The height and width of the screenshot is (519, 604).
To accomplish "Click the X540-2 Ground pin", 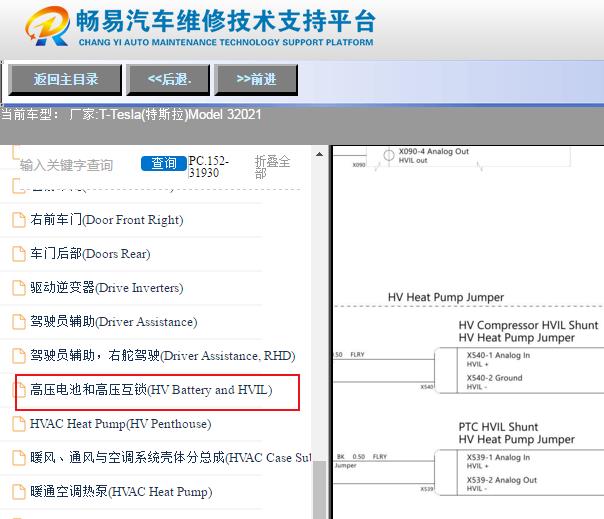I will pos(494,378).
